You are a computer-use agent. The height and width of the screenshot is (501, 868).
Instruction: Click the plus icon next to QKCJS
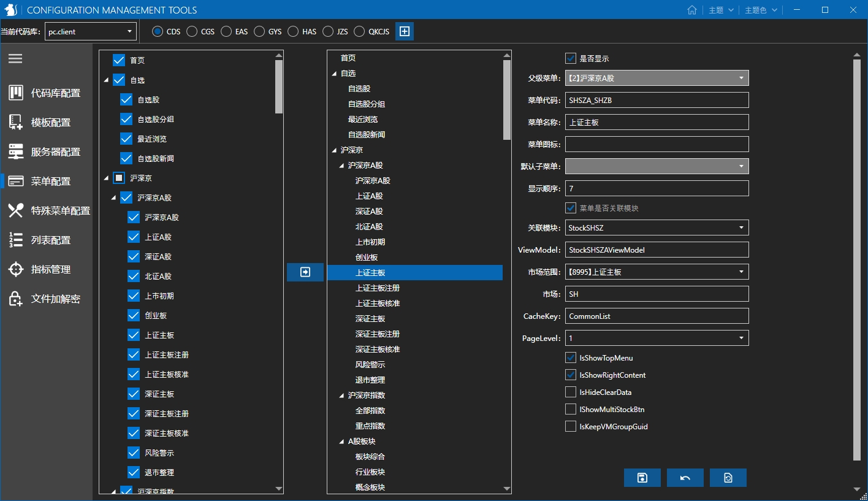pos(405,31)
